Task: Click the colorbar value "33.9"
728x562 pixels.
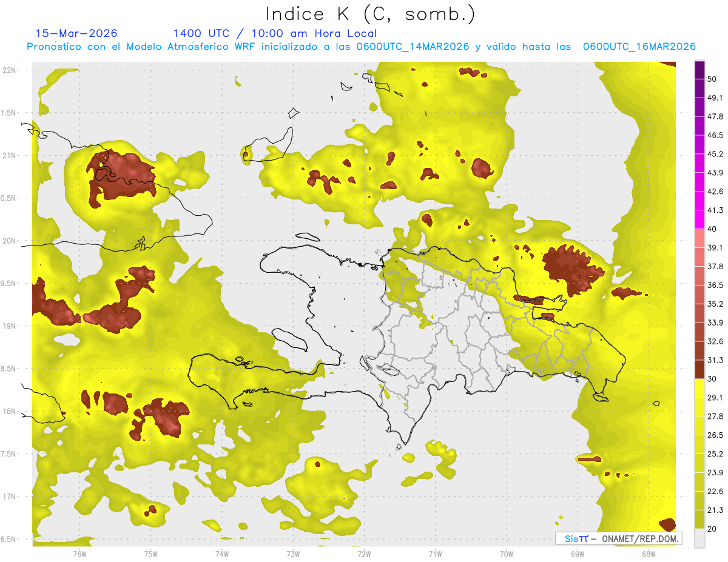Action: (x=715, y=323)
